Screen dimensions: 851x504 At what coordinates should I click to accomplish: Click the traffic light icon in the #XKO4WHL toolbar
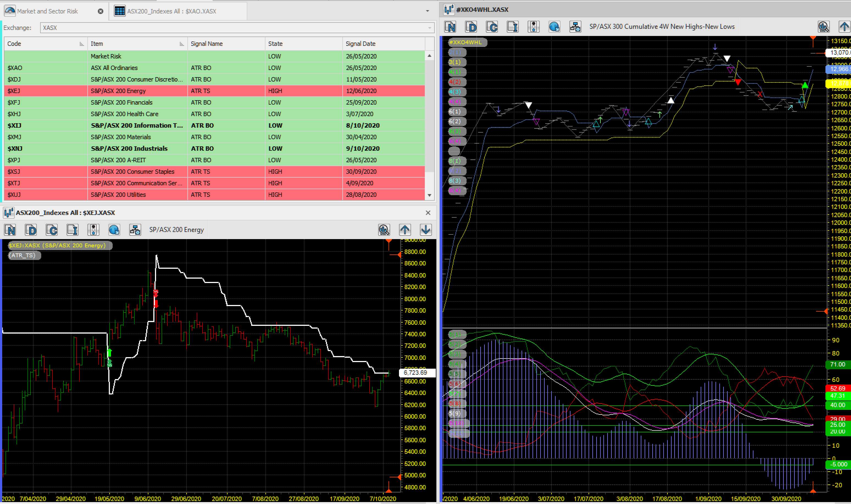(534, 27)
